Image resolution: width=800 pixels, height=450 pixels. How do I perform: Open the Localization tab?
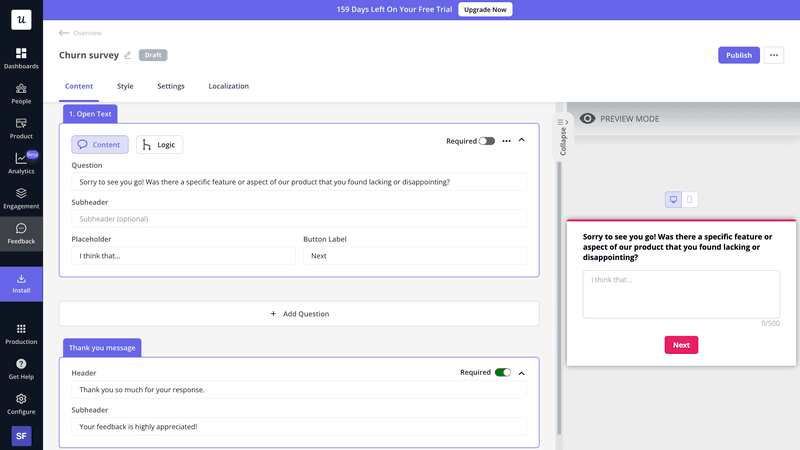tap(228, 86)
